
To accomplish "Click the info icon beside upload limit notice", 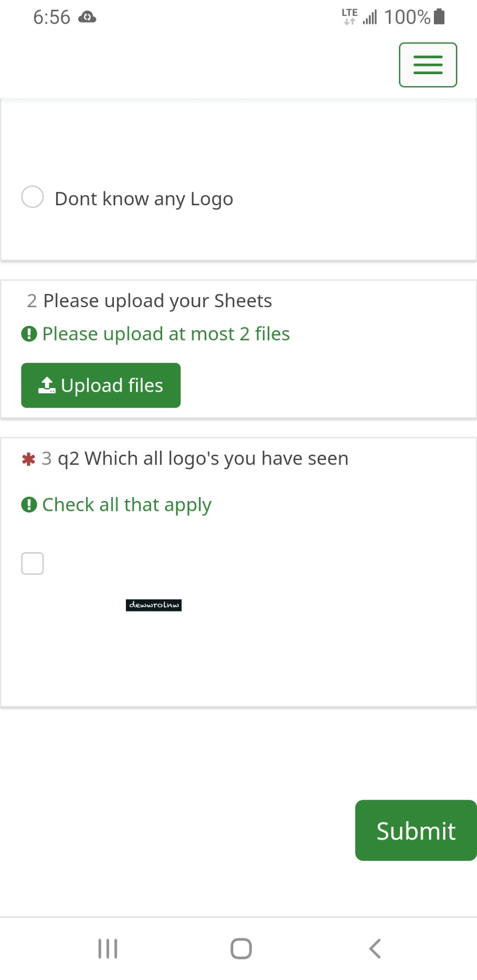I will click(x=29, y=334).
